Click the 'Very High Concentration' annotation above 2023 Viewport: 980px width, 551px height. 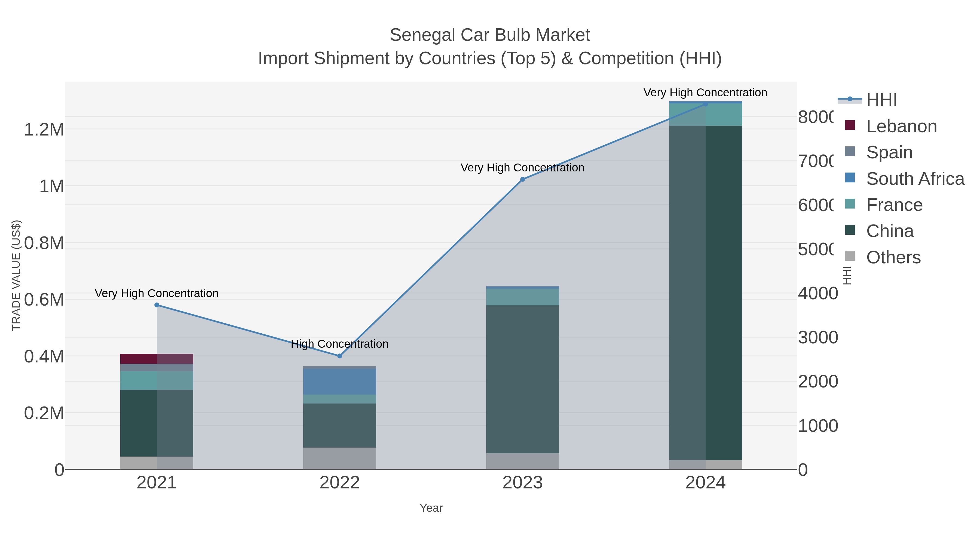[x=523, y=168]
